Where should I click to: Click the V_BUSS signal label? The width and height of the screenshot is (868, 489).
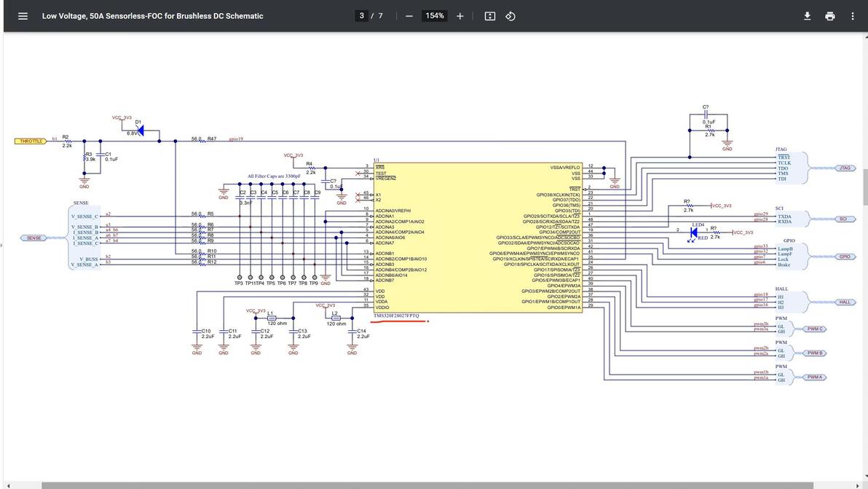pyautogui.click(x=89, y=259)
